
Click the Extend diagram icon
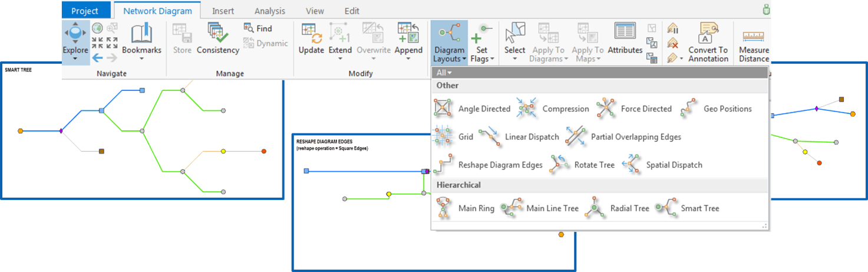[x=340, y=33]
